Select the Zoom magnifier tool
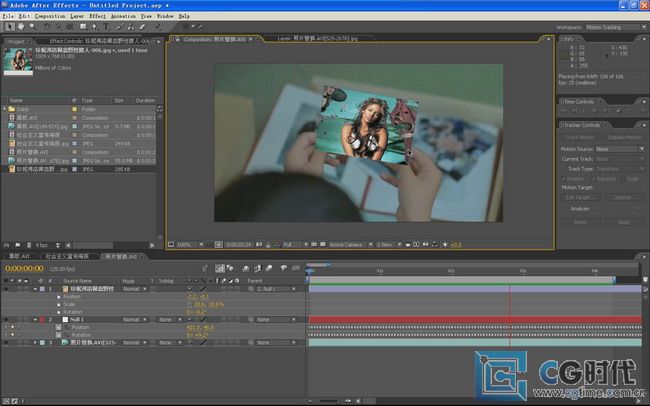This screenshot has width=650, height=406. pyautogui.click(x=32, y=27)
